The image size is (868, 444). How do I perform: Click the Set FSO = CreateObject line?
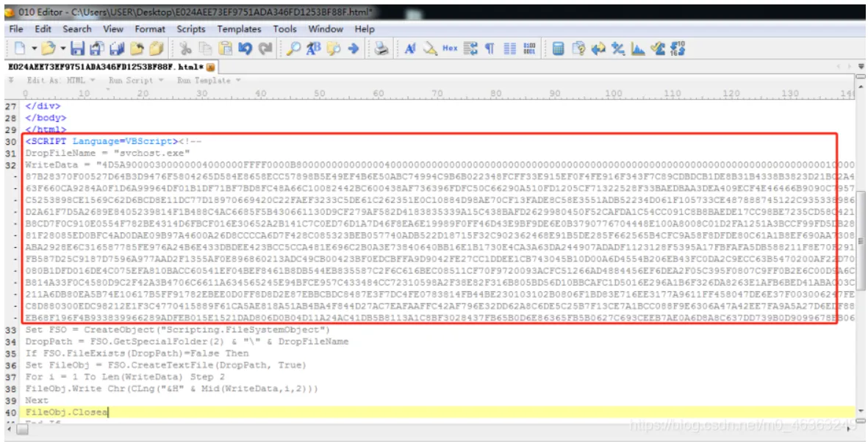tap(178, 329)
